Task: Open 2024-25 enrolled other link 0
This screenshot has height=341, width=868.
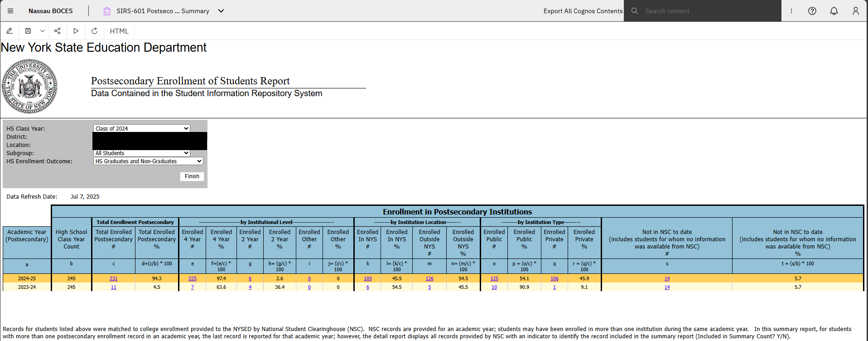Action: click(x=309, y=279)
